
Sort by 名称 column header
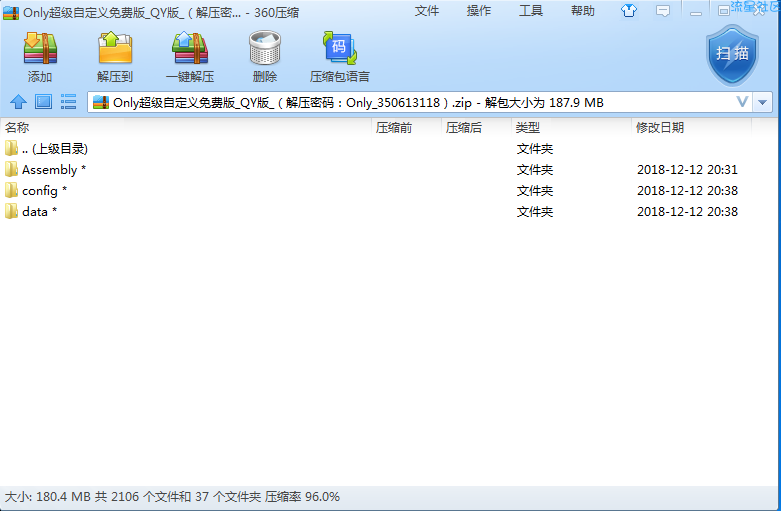(x=186, y=128)
